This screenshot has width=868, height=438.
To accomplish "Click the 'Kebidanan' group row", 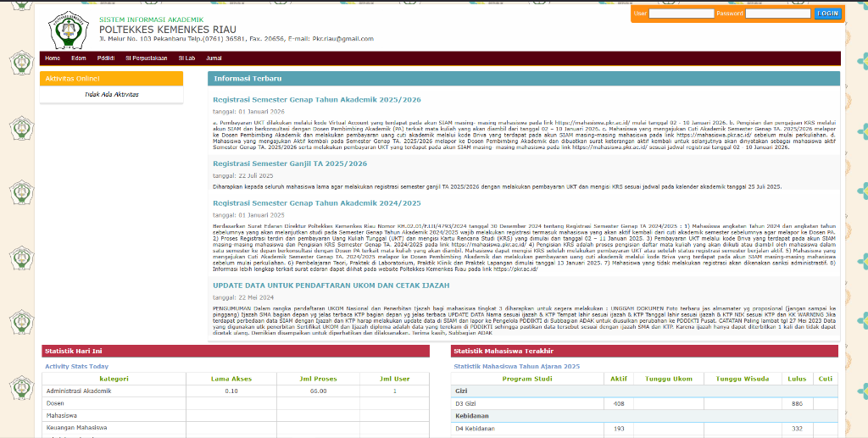I will 644,416.
